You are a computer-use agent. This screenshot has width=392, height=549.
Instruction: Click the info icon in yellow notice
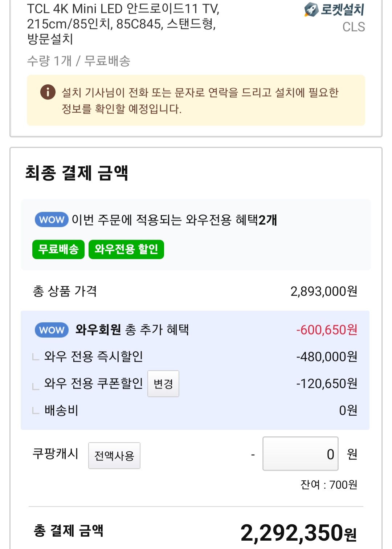(x=48, y=92)
